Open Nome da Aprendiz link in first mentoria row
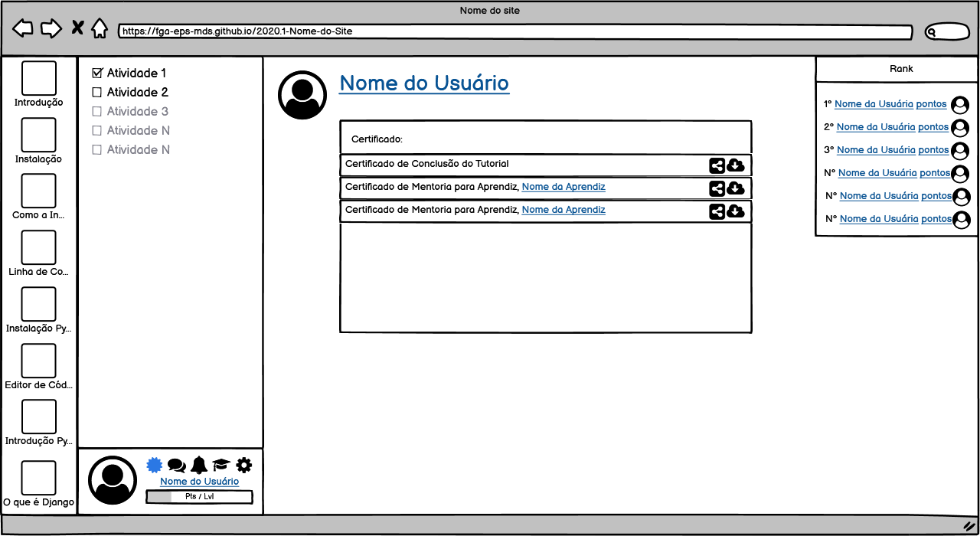The height and width of the screenshot is (536, 980). [563, 187]
